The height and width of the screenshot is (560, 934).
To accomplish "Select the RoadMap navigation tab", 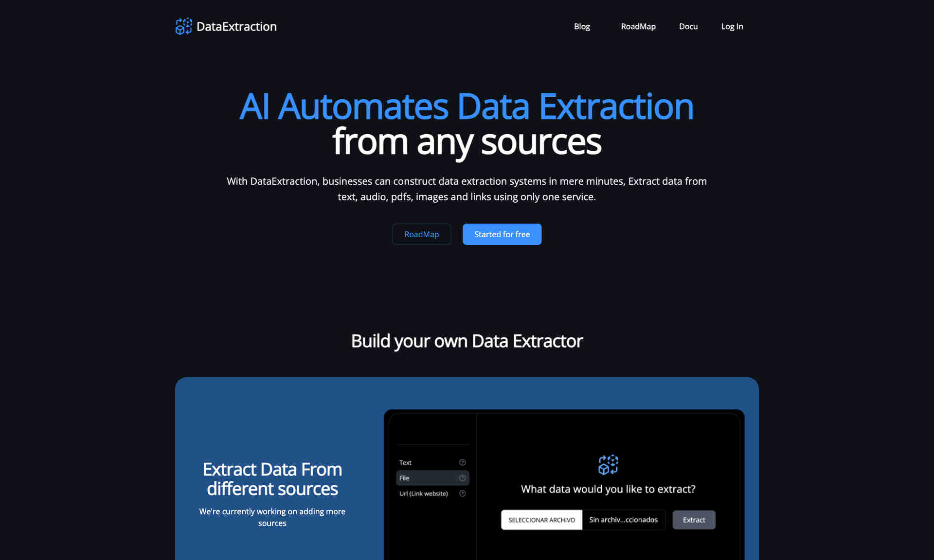I will (x=638, y=26).
